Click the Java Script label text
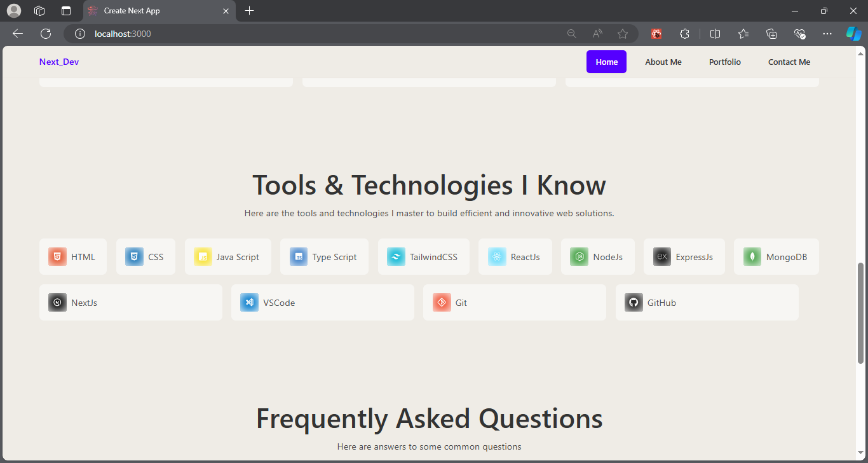868x463 pixels. [238, 257]
